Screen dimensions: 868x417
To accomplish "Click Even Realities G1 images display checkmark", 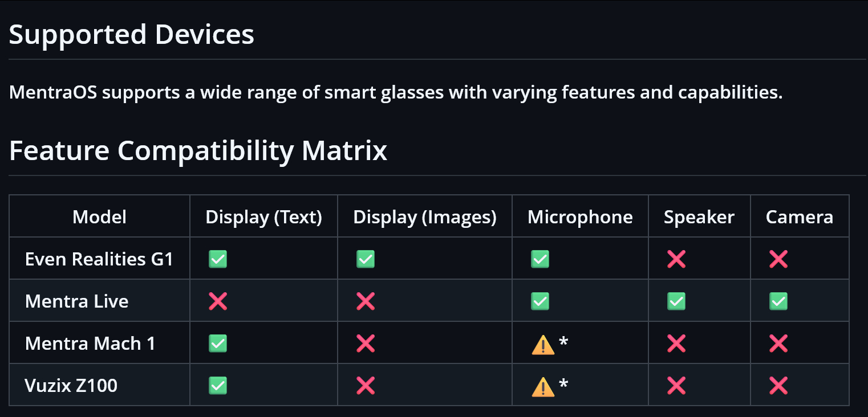I will (x=366, y=259).
